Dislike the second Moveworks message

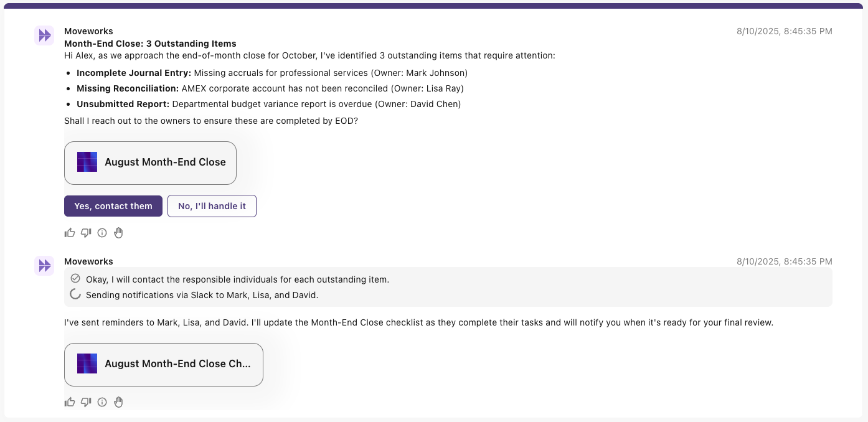[86, 402]
